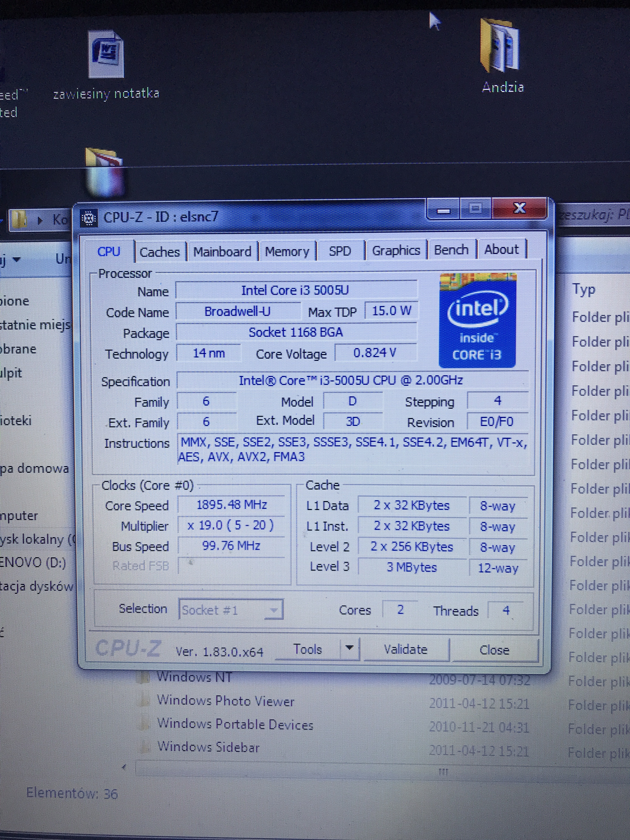Click the core speed '1895.48 MHz'
The image size is (630, 840).
231,505
